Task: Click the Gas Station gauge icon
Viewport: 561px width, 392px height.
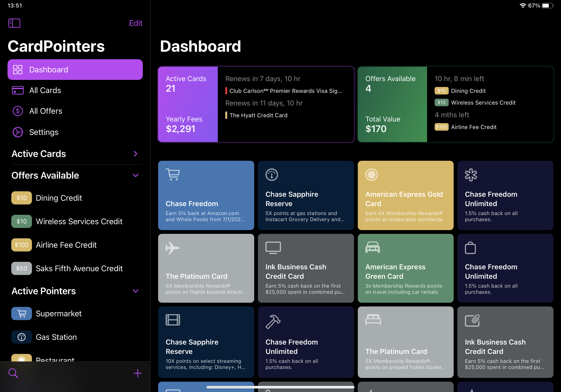Action: pyautogui.click(x=22, y=337)
